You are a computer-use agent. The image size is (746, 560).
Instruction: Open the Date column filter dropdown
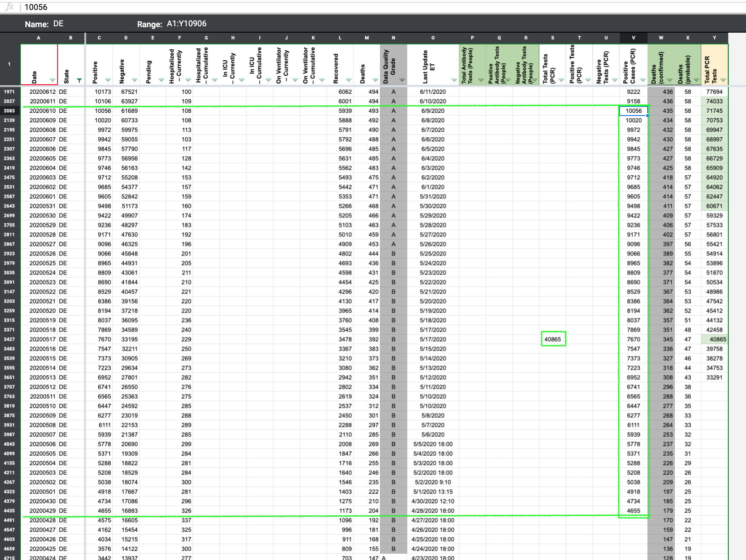[53, 81]
